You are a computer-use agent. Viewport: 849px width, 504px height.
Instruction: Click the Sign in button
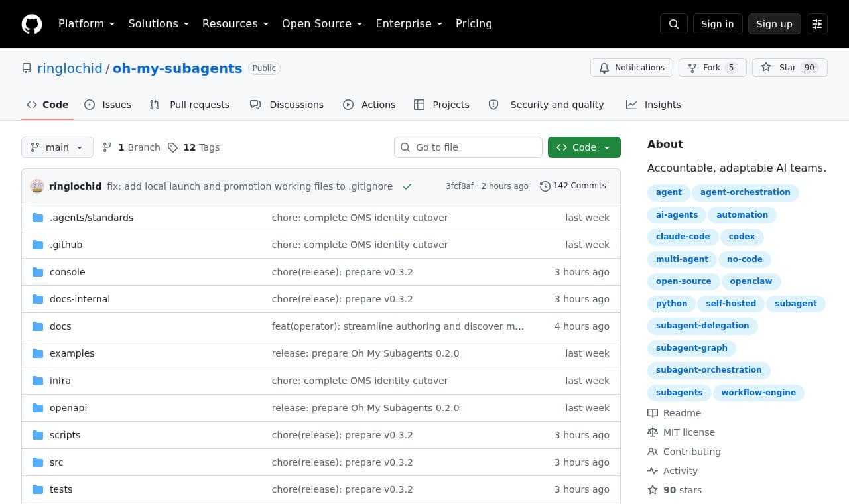[x=718, y=24]
